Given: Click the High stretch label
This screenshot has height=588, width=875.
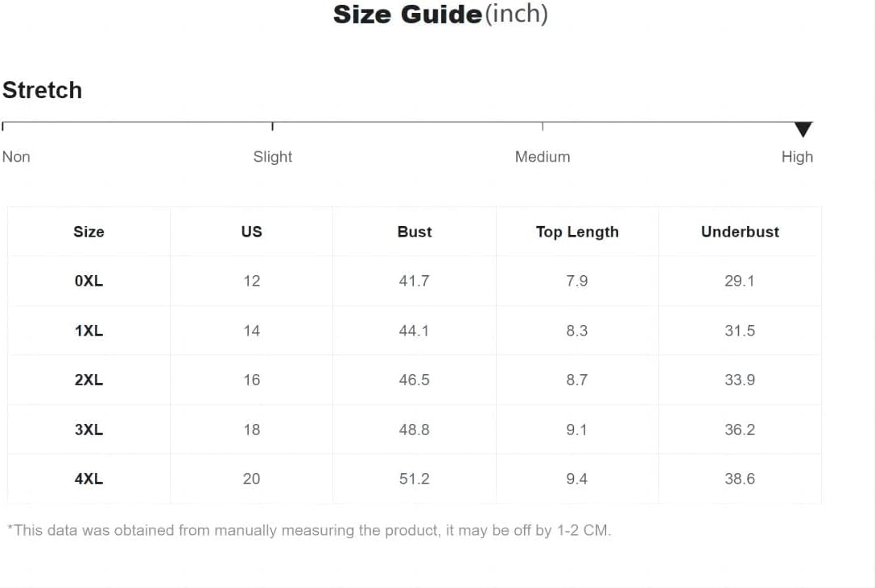Looking at the screenshot, I should tap(797, 157).
